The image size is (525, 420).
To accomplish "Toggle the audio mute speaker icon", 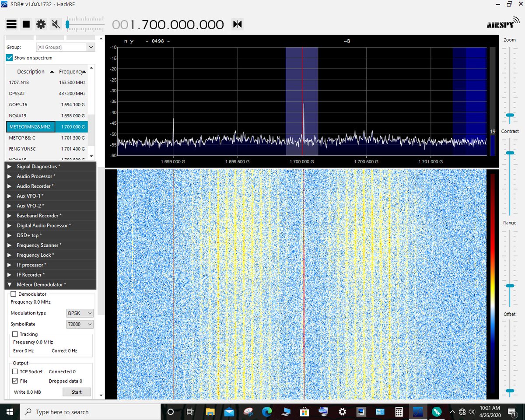I will 56,24.
